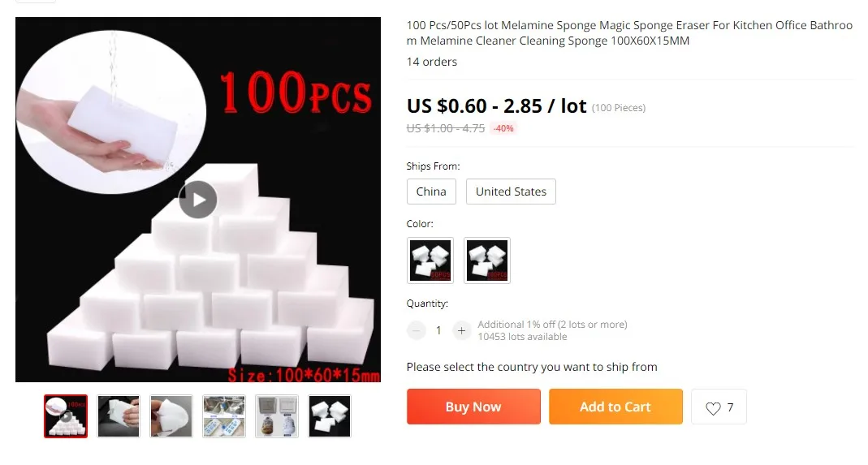Choose the 50PCS color option

pyautogui.click(x=430, y=260)
